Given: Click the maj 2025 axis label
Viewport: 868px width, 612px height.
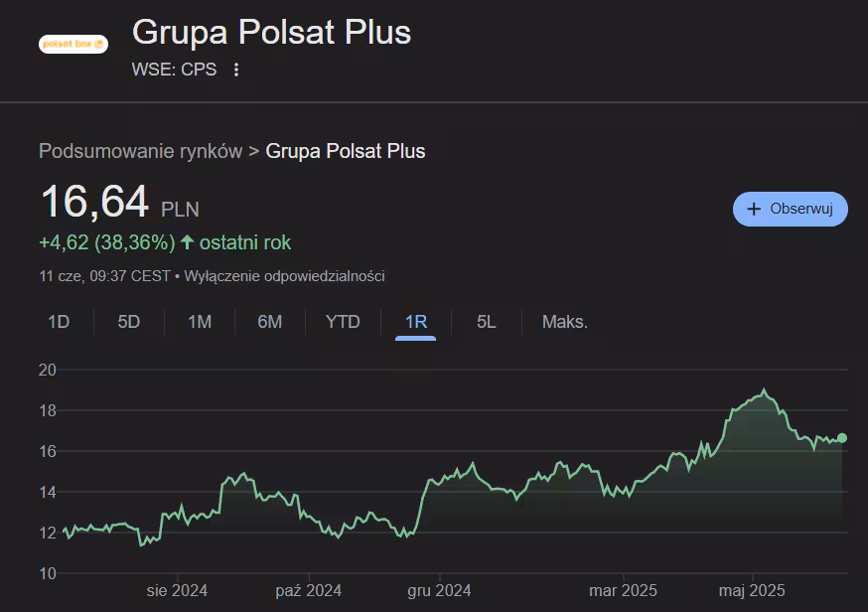Looking at the screenshot, I should [x=752, y=590].
